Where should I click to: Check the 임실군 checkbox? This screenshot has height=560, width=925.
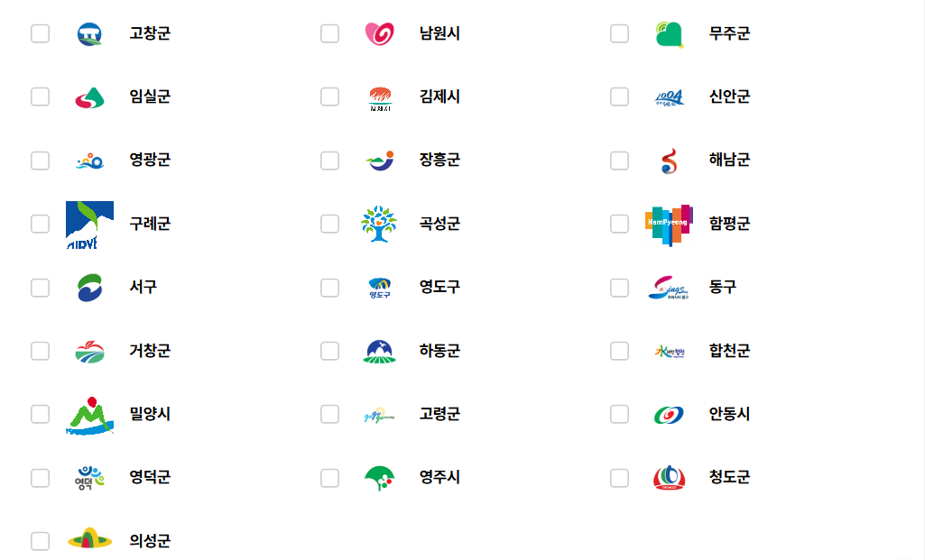(x=41, y=96)
